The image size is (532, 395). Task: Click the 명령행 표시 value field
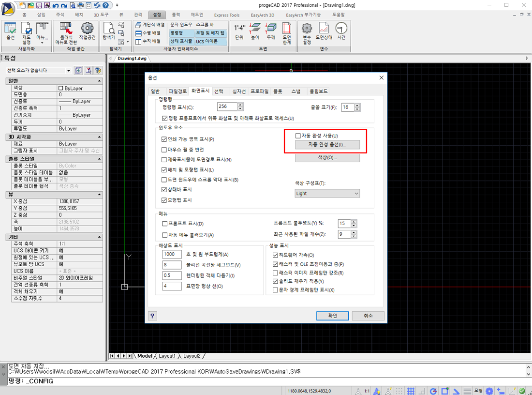click(x=227, y=107)
